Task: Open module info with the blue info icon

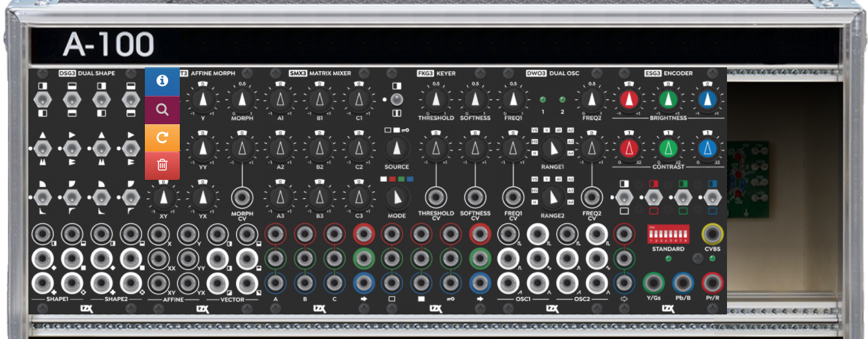Action: tap(162, 80)
